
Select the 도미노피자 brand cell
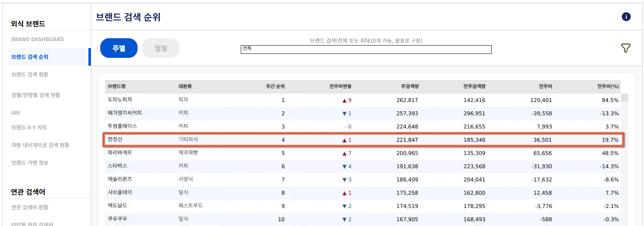120,100
